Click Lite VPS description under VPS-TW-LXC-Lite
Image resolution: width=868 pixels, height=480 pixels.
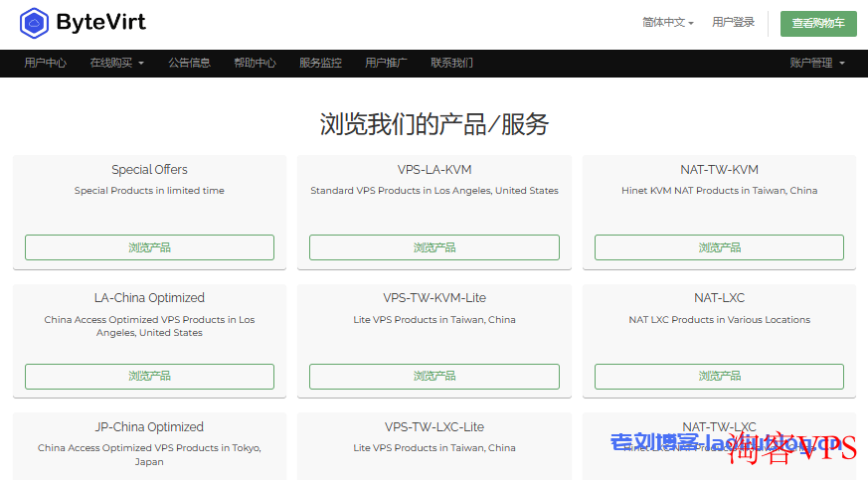coord(434,448)
